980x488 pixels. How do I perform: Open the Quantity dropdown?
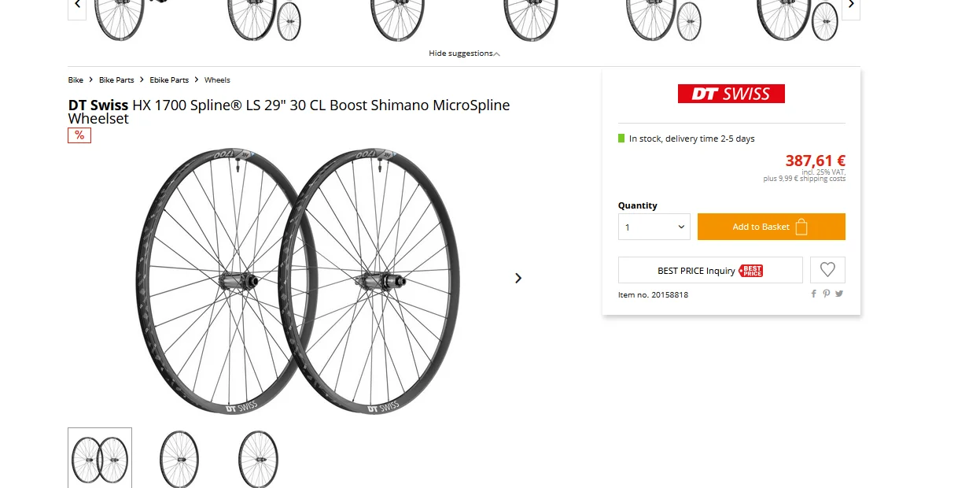pos(654,227)
